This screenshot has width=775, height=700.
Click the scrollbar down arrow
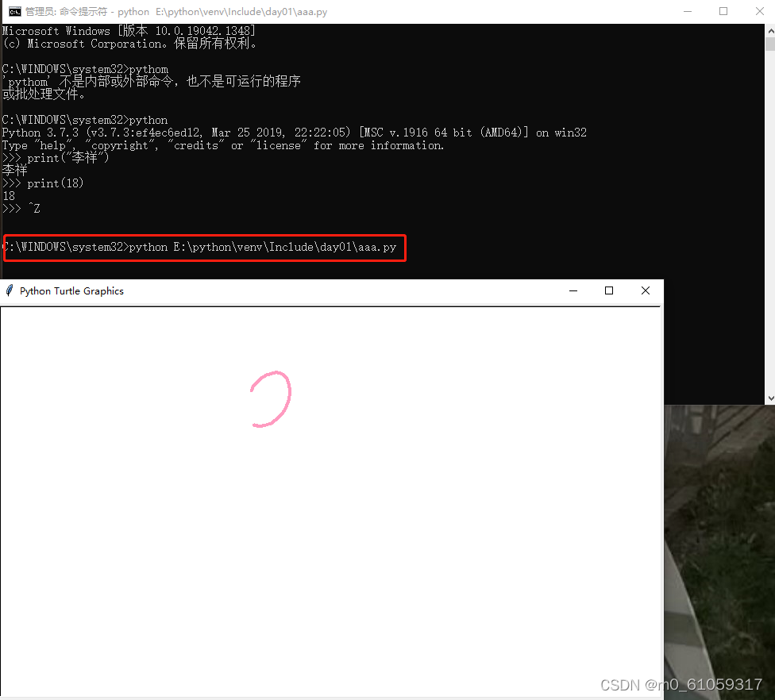(769, 397)
